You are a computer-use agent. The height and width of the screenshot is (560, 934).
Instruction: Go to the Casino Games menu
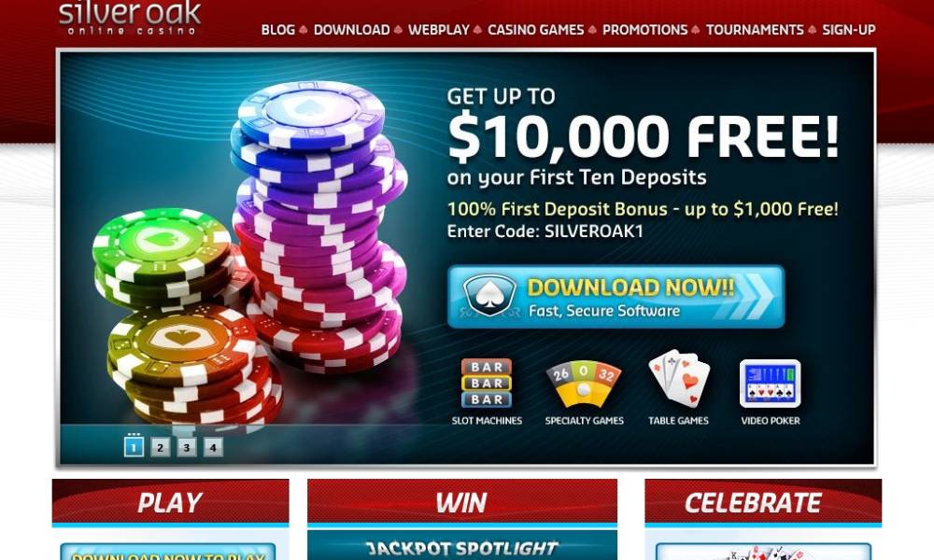535,30
